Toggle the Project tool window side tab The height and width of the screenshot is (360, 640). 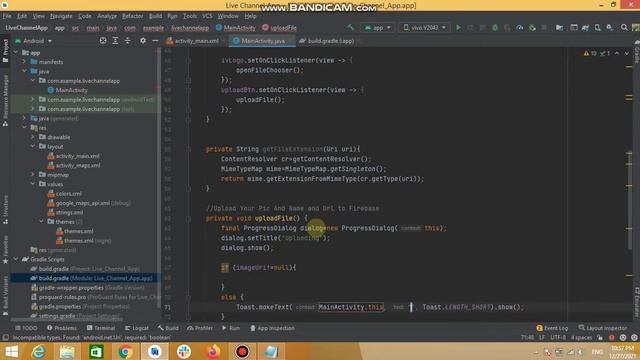(5, 51)
